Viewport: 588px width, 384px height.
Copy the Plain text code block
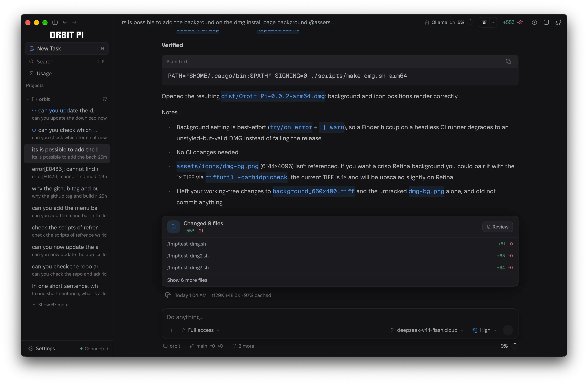tap(508, 61)
